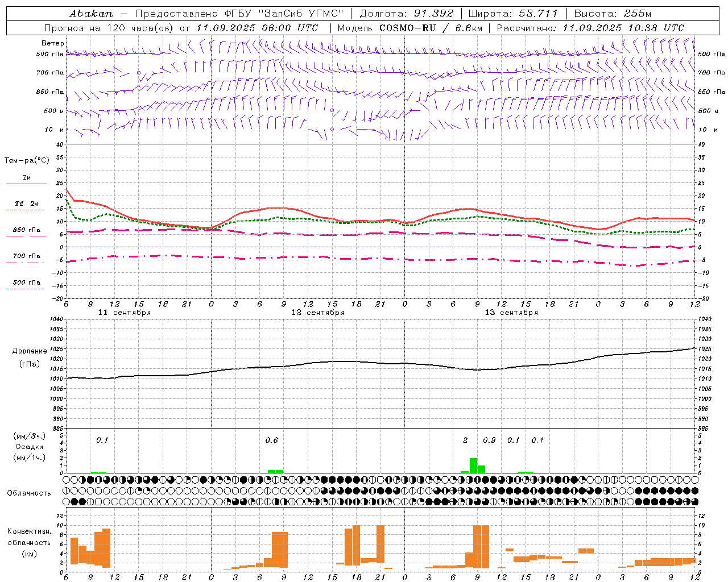Click the "Давление" pressure panel label
The height and width of the screenshot is (582, 728).
click(29, 351)
